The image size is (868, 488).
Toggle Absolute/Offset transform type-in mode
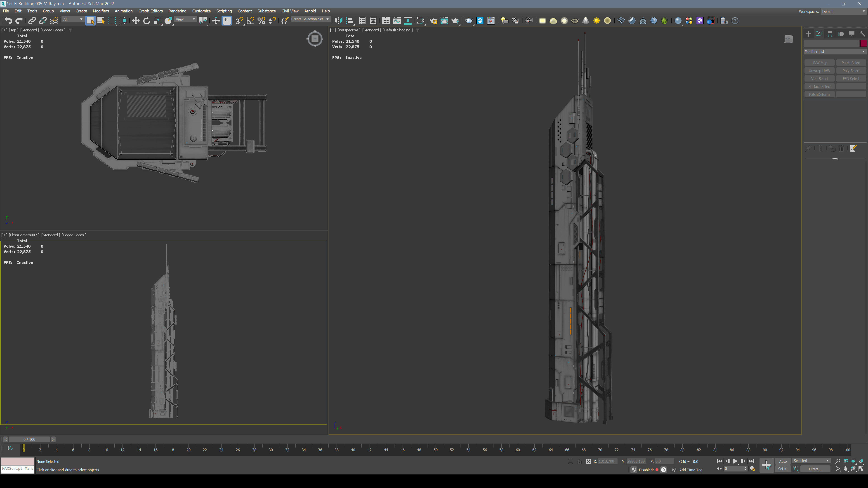588,461
